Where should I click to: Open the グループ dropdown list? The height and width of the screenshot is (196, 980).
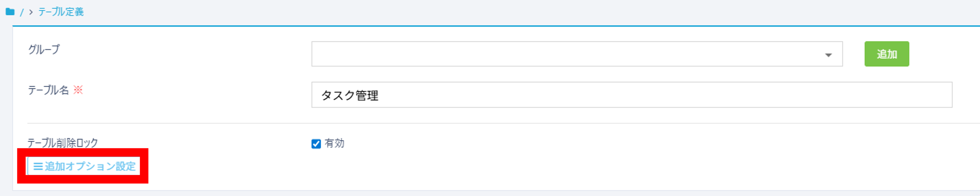[576, 54]
